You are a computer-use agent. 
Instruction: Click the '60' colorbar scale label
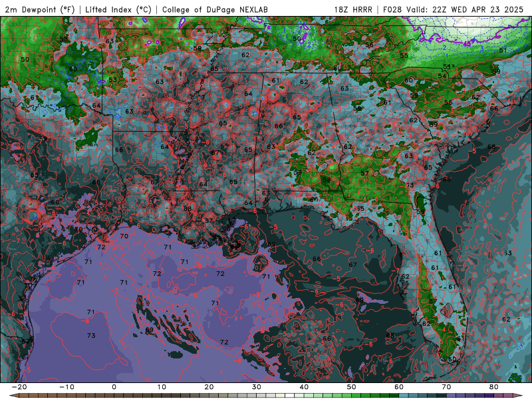[x=399, y=387]
